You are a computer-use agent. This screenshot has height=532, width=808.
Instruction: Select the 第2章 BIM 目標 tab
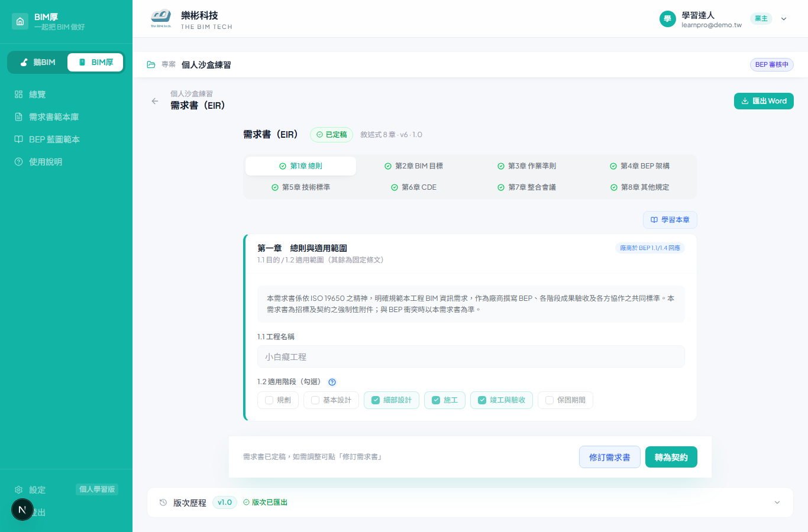pyautogui.click(x=413, y=166)
